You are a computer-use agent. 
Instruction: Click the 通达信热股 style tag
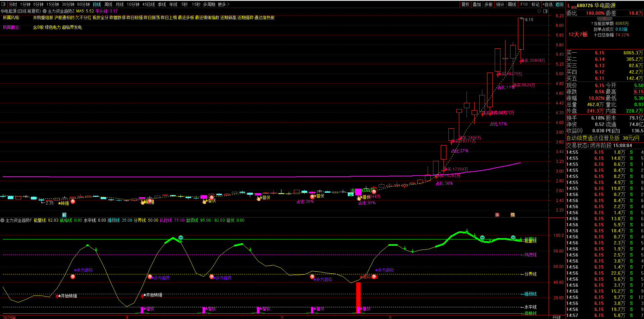264,17
